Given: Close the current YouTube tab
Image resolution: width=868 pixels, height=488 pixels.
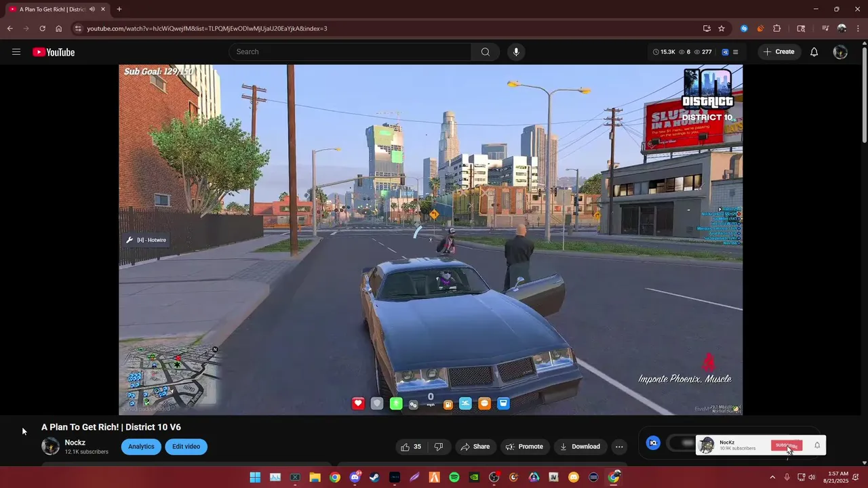Looking at the screenshot, I should point(103,9).
